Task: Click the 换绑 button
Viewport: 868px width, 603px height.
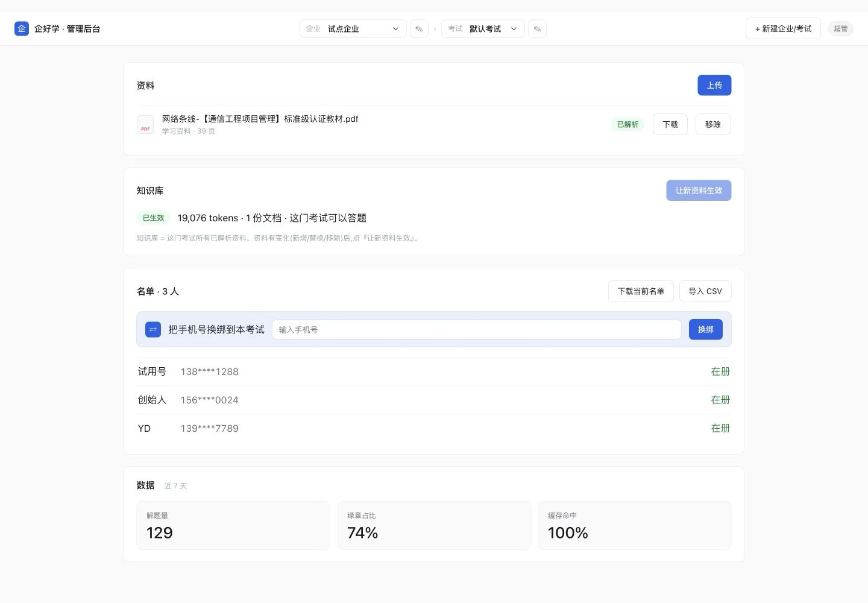Action: coord(706,329)
